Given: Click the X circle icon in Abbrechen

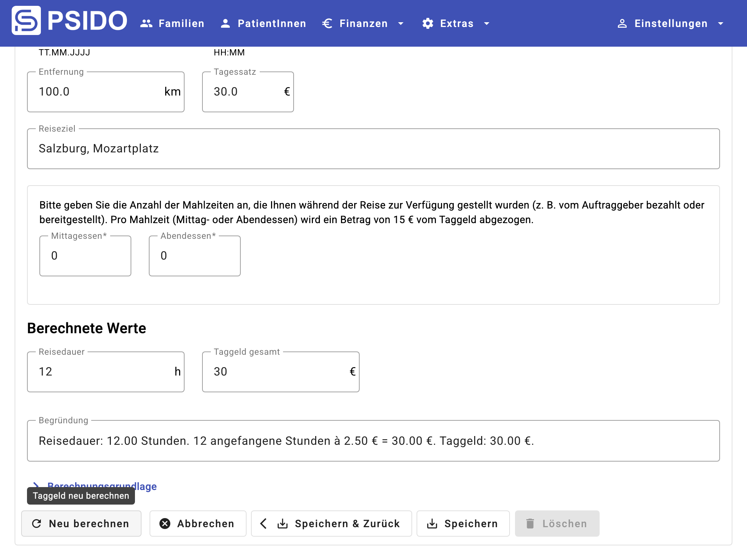Looking at the screenshot, I should 165,524.
